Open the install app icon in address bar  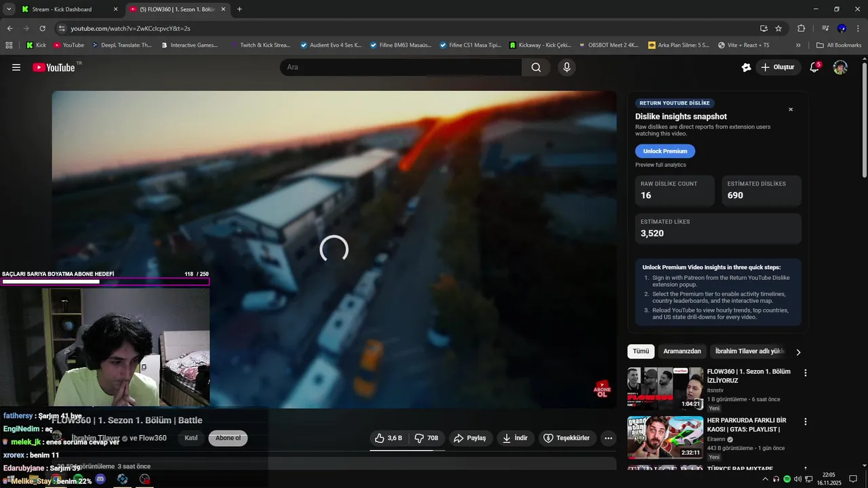click(764, 28)
